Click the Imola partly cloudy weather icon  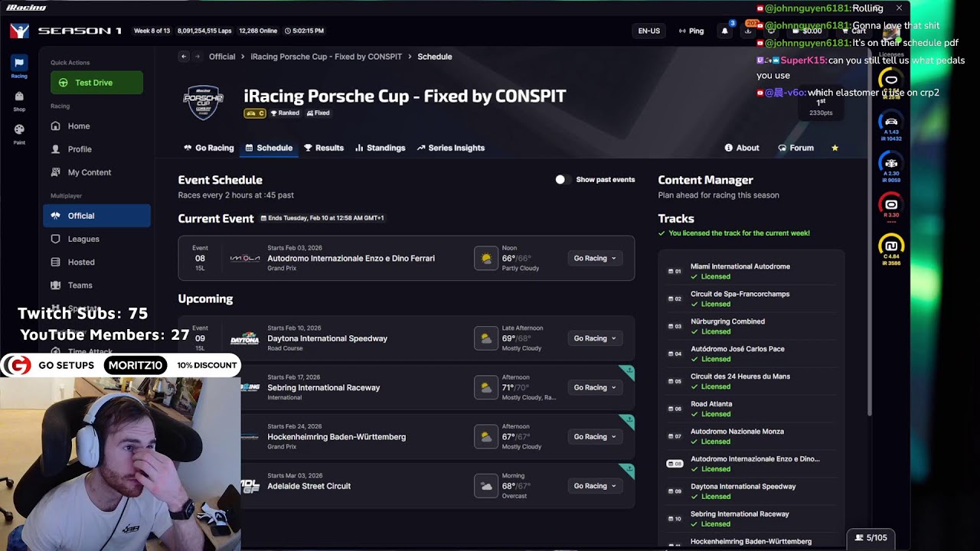click(x=486, y=258)
